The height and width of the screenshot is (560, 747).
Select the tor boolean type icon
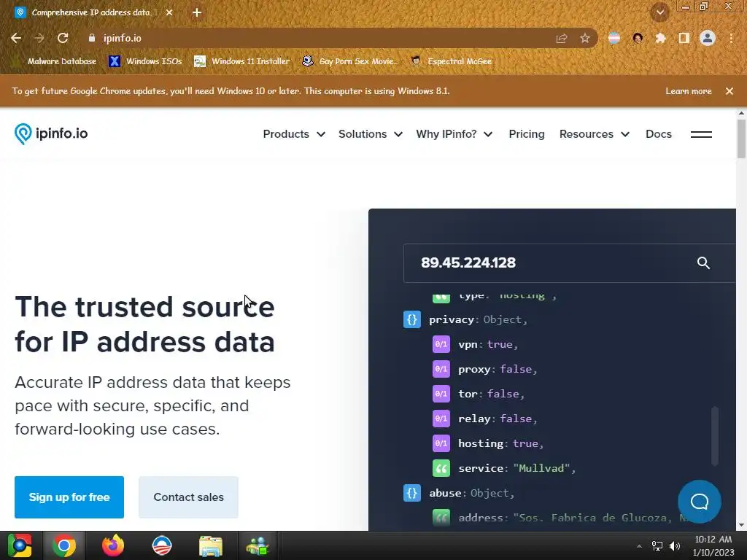click(x=441, y=394)
